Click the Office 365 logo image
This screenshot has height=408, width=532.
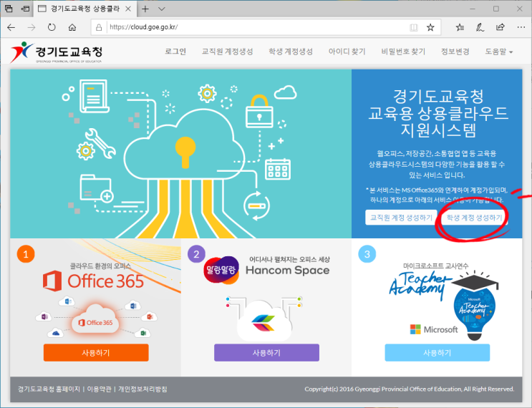tap(93, 281)
